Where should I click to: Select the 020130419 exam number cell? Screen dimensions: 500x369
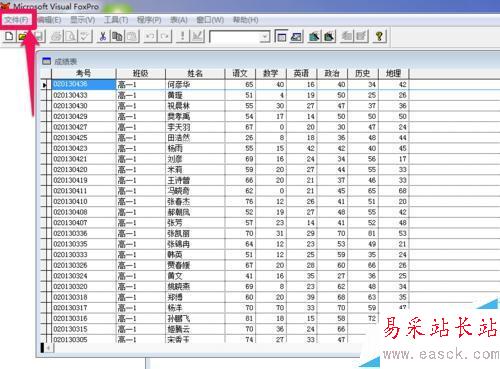click(84, 180)
